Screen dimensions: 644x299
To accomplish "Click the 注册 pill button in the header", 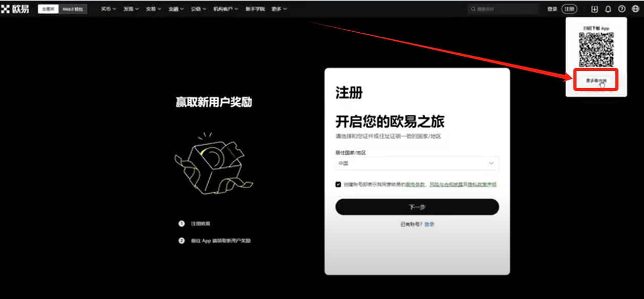I will 569,9.
